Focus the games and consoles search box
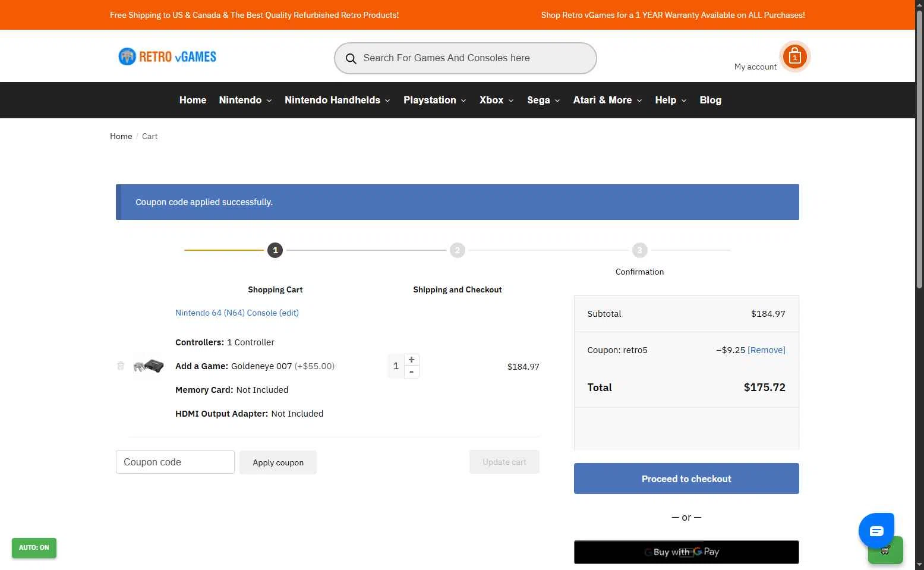This screenshot has height=570, width=924. click(465, 58)
